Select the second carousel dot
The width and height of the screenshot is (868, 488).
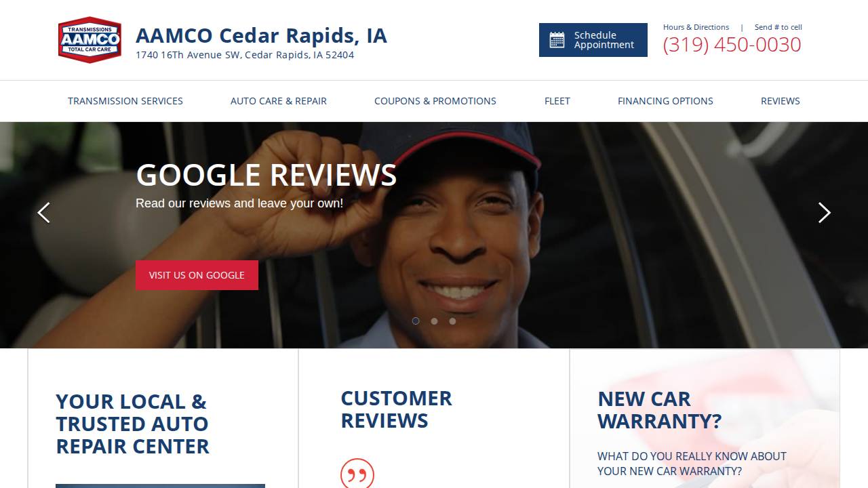click(x=434, y=321)
